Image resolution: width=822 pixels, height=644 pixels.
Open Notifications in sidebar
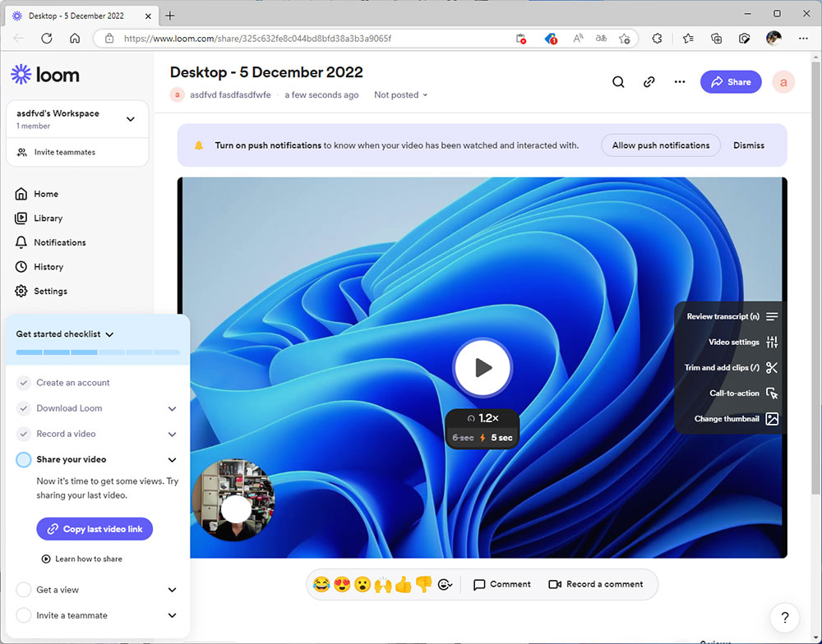pyautogui.click(x=50, y=242)
